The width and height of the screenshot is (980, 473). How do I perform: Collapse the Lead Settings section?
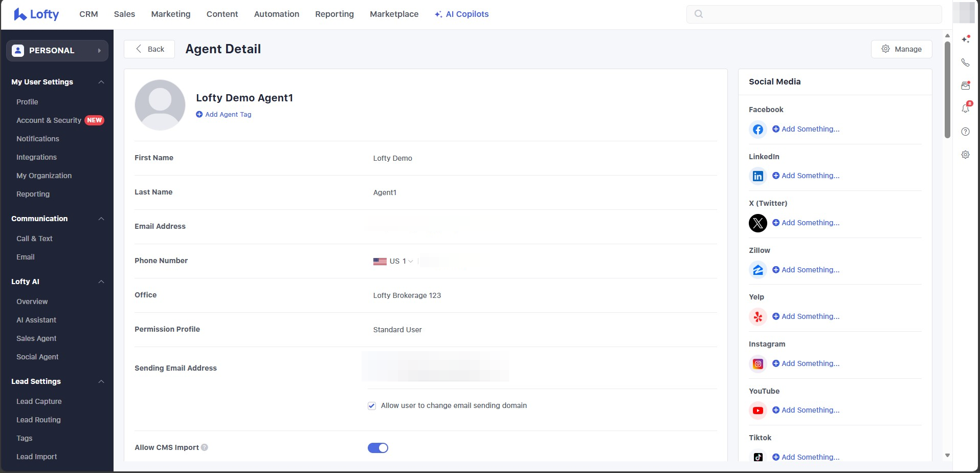(101, 381)
